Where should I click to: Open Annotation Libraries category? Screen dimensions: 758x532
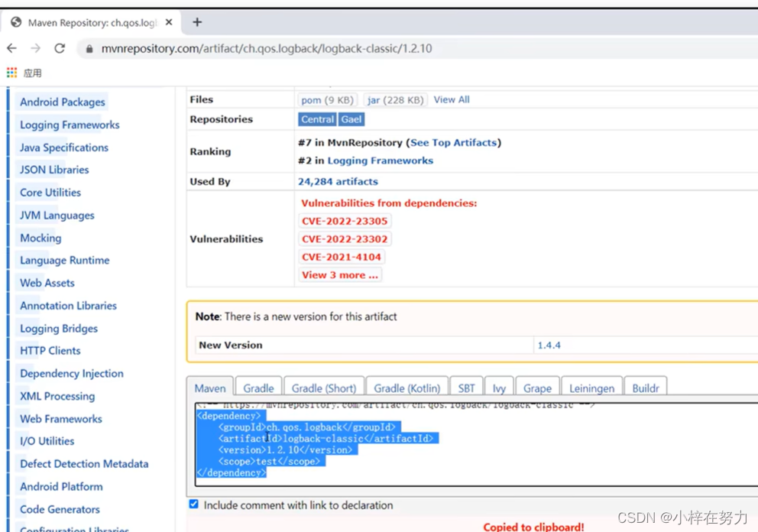[68, 306]
